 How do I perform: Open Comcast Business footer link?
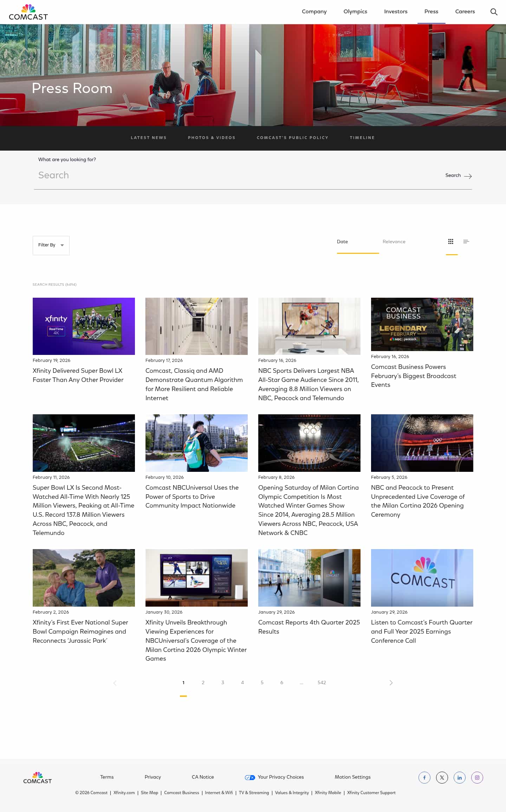click(181, 793)
